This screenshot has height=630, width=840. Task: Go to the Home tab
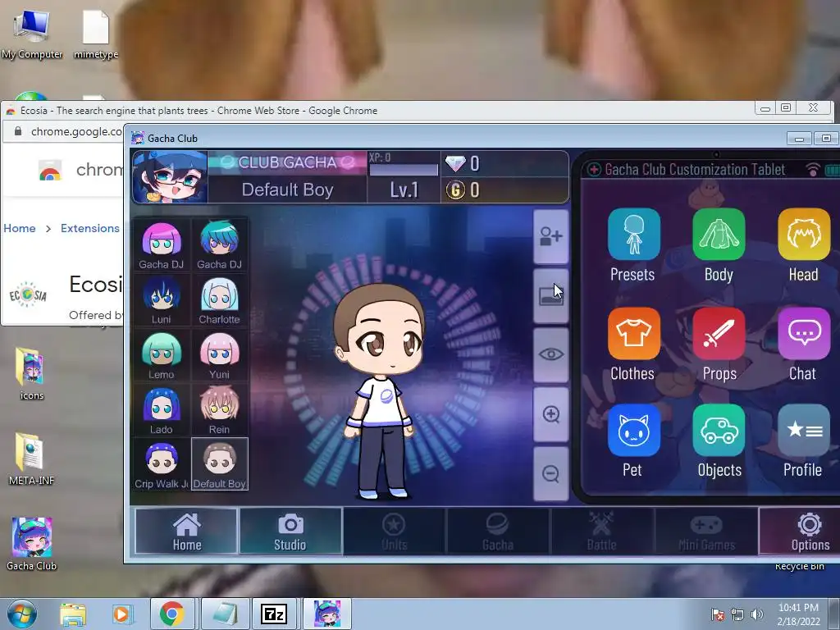pos(186,531)
